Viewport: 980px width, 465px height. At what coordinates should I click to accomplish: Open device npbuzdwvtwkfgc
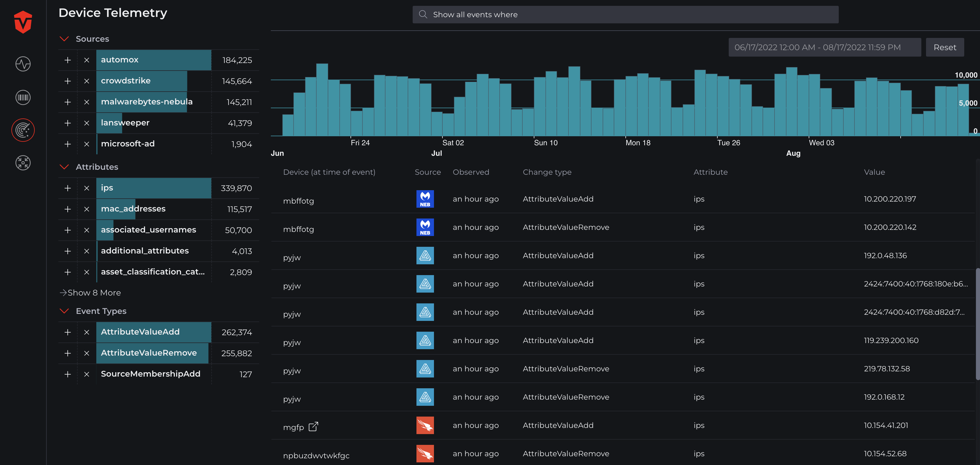point(316,455)
